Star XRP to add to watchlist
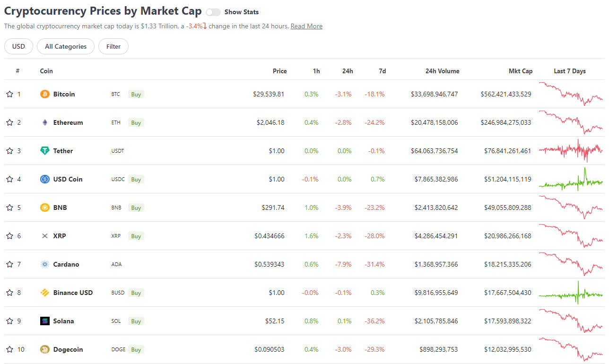Screen dimensions: 609x364 [x=9, y=236]
